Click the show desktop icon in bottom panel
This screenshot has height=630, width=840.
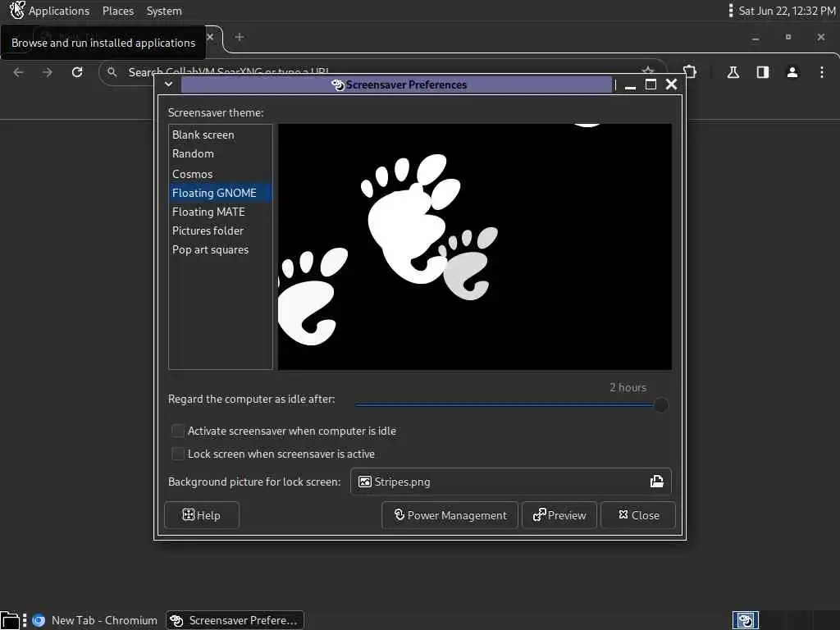[x=10, y=621]
